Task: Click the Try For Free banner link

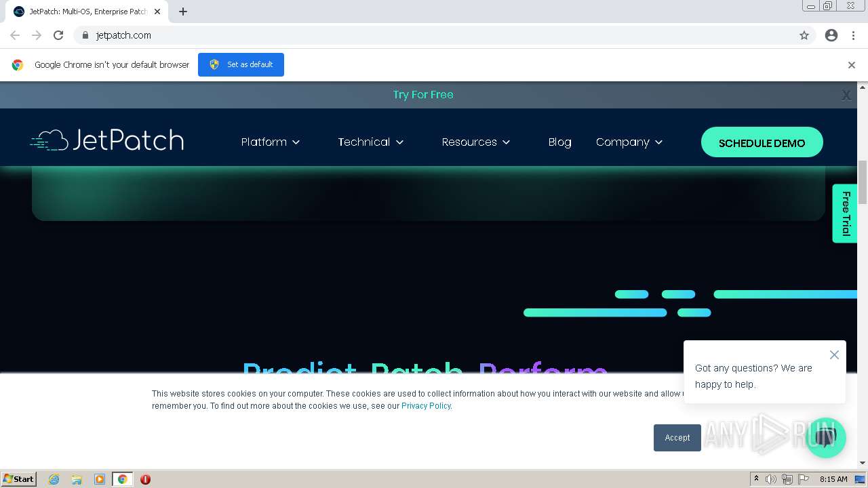Action: pyautogui.click(x=423, y=95)
